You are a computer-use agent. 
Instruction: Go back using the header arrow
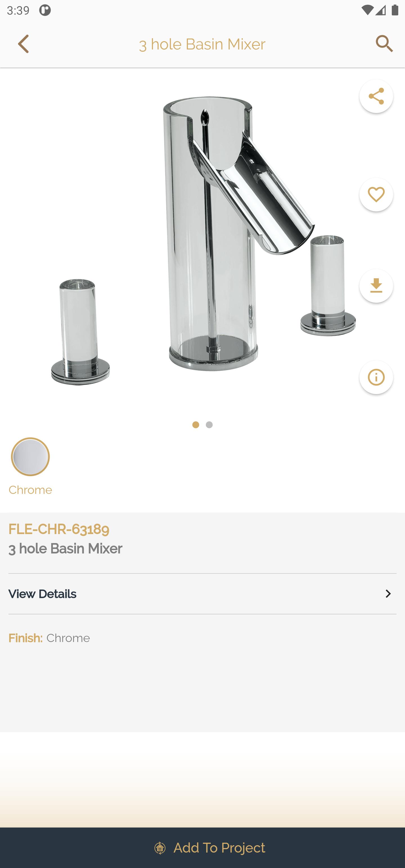click(24, 44)
